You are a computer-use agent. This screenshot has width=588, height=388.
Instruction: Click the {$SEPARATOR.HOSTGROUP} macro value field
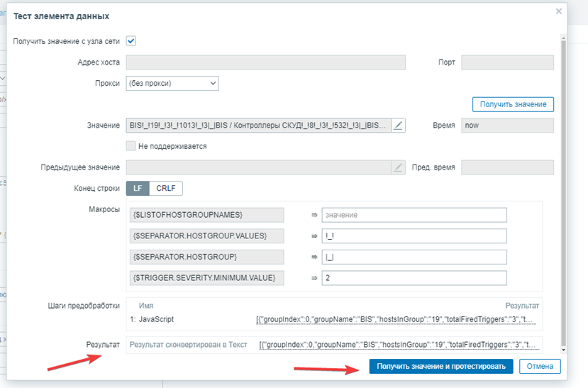click(414, 256)
